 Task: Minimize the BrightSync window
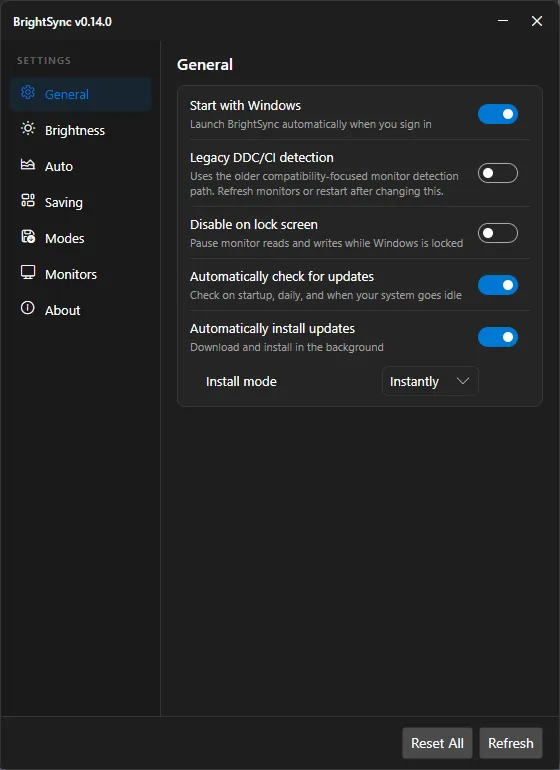pos(503,21)
